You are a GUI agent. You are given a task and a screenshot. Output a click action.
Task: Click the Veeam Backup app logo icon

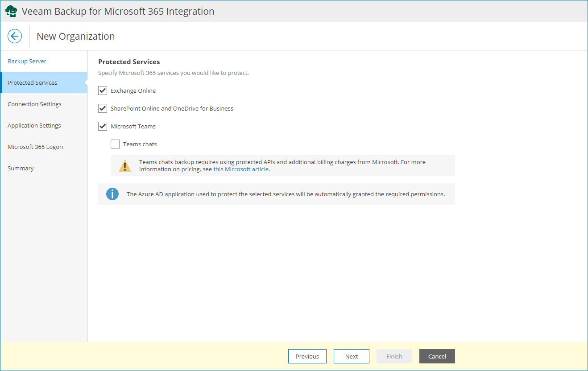(x=11, y=12)
